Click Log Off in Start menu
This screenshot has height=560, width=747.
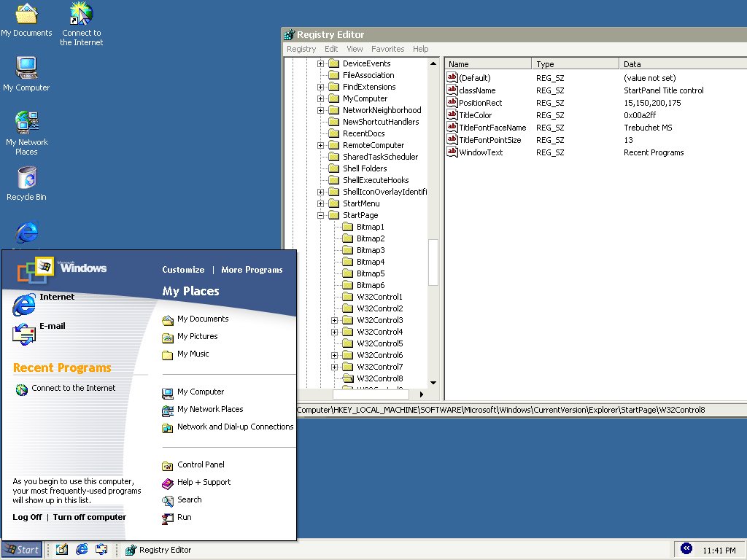pos(27,517)
